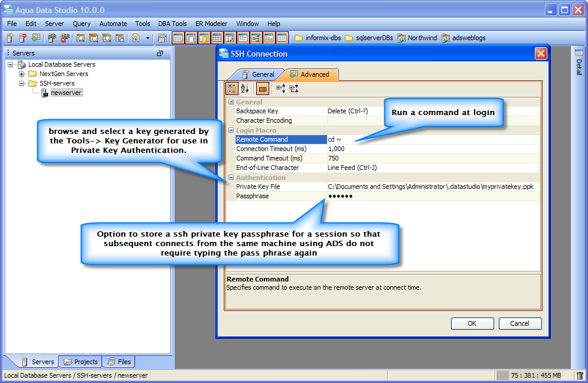This screenshot has height=383, width=588.
Task: Float the Servers panel using its corner icon
Action: (x=160, y=54)
